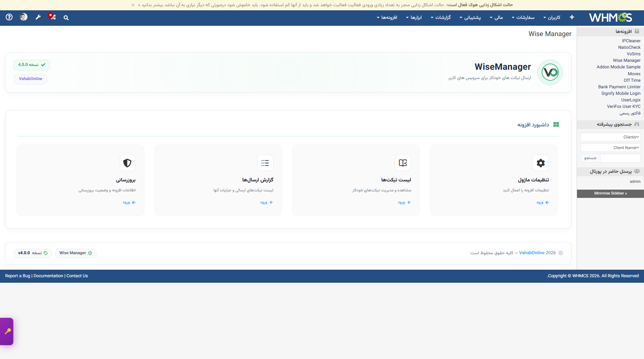The image size is (644, 359).
Task: Click the shield icon in Wise Manager footer badge
Action: 90,253
